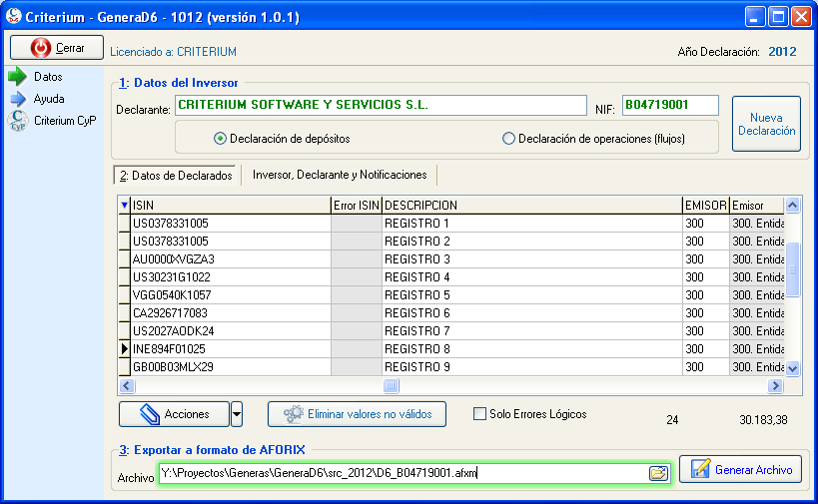Click the horizontal scrollbar thumb of grid
Screen dimensions: 818x504
(391, 385)
